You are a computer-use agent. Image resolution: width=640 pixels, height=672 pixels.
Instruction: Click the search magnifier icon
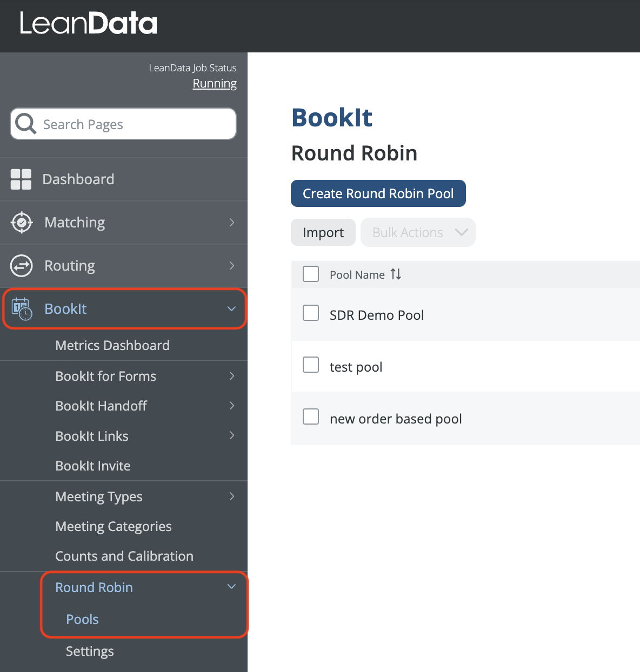(25, 124)
